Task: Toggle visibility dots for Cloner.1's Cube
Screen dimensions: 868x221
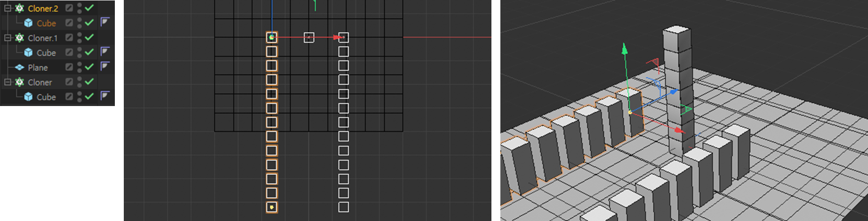Action: [x=80, y=52]
